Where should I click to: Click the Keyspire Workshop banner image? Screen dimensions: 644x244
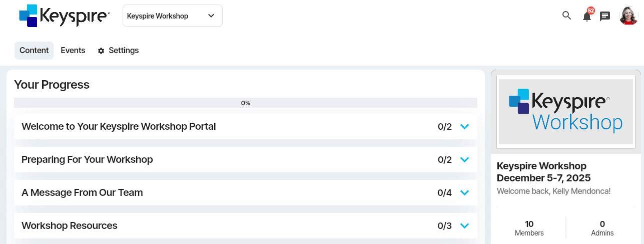pyautogui.click(x=565, y=112)
